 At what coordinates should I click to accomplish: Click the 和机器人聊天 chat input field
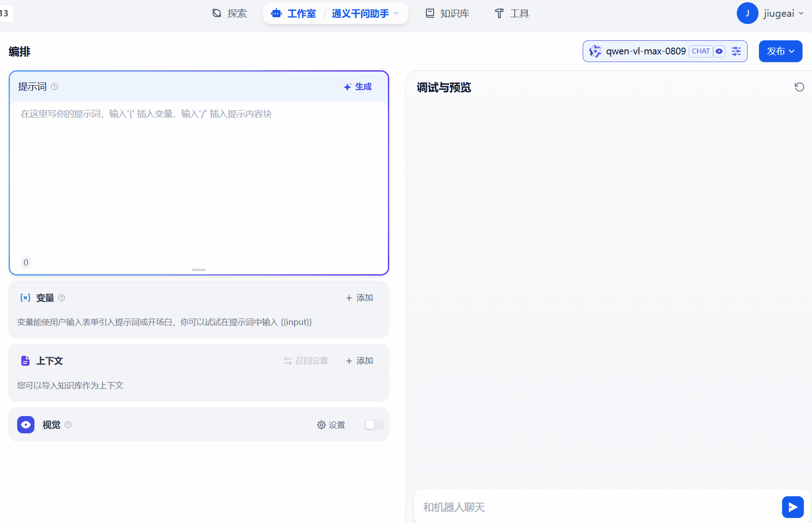tap(544, 507)
